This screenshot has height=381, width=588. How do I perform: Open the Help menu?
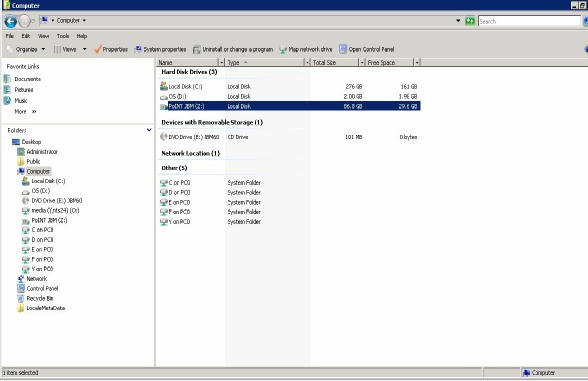point(82,36)
